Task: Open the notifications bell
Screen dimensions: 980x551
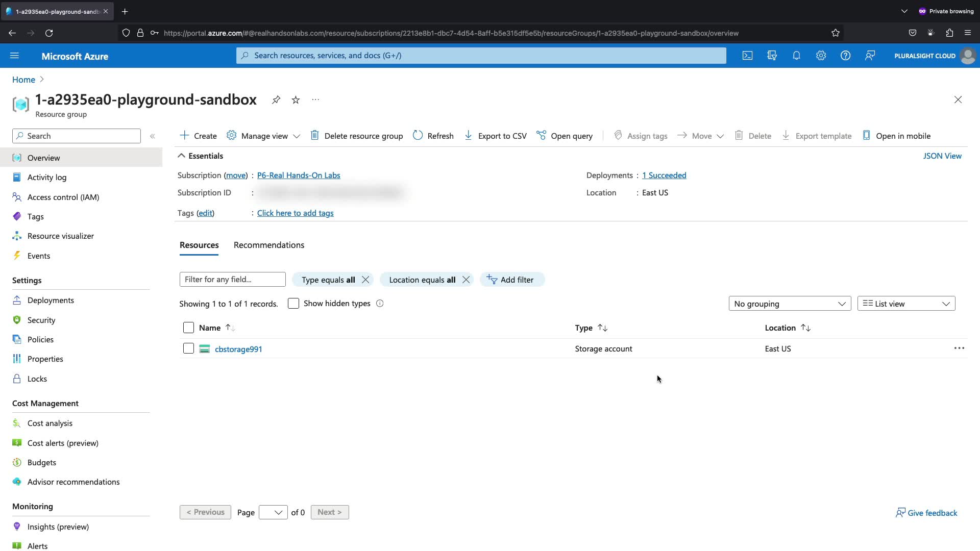Action: pyautogui.click(x=796, y=56)
